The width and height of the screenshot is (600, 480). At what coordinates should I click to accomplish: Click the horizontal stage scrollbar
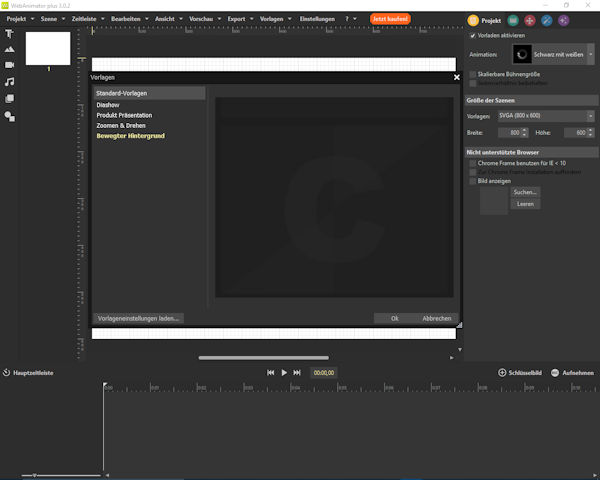[x=264, y=358]
